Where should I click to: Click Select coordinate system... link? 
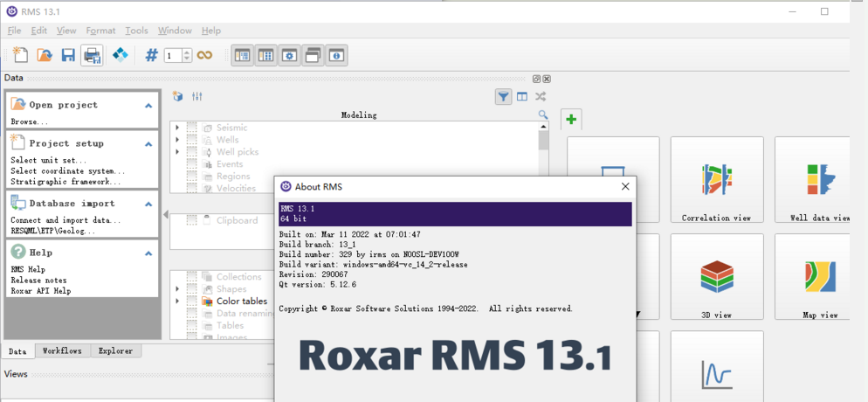pos(68,171)
